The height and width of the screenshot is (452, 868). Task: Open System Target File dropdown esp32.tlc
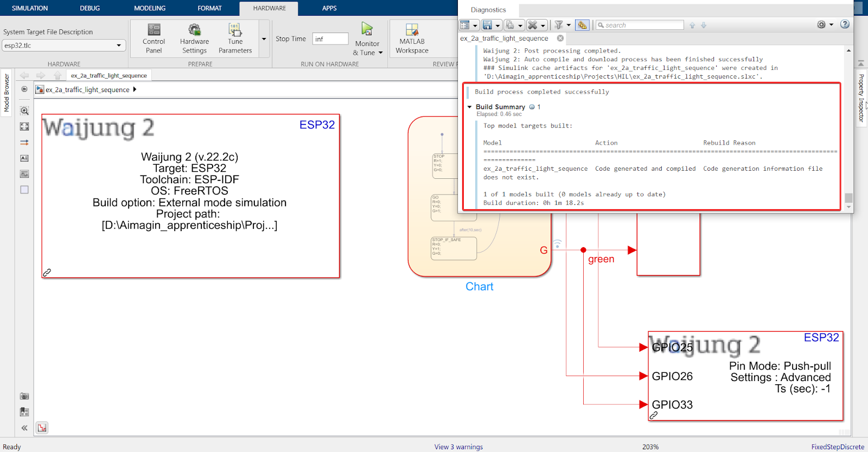coord(64,46)
